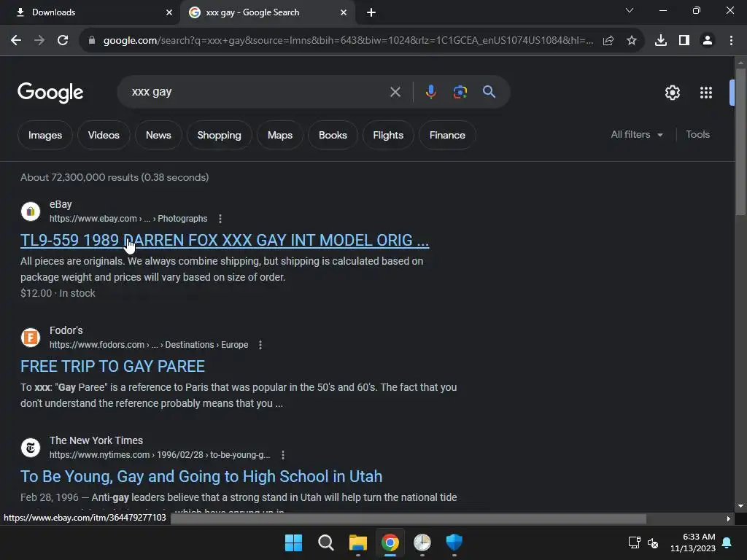Open the search Tools button
The image size is (747, 560).
pos(697,135)
